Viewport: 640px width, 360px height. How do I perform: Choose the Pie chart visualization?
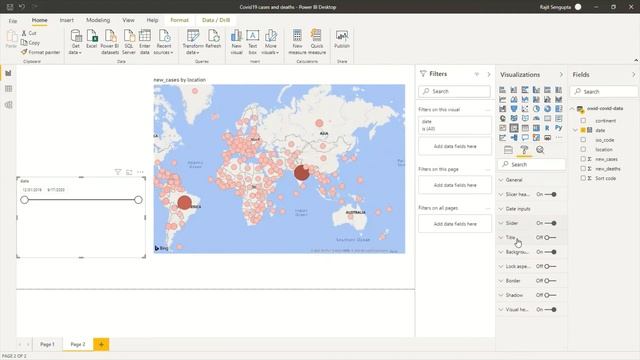536,109
